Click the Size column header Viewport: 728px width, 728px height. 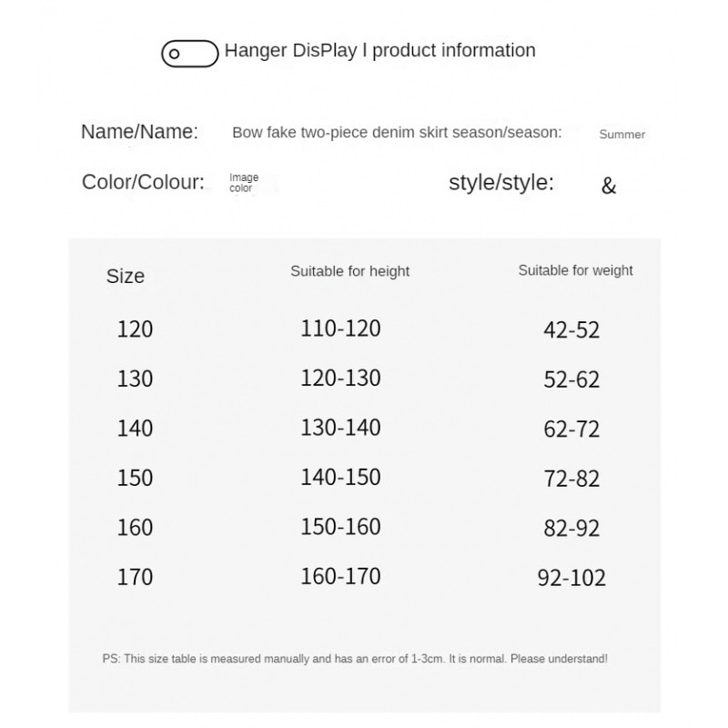(126, 277)
